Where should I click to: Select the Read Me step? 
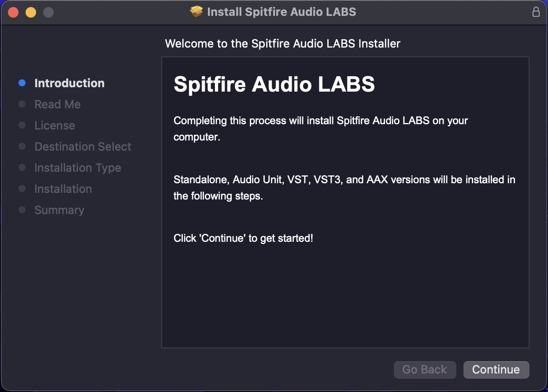pyautogui.click(x=57, y=104)
